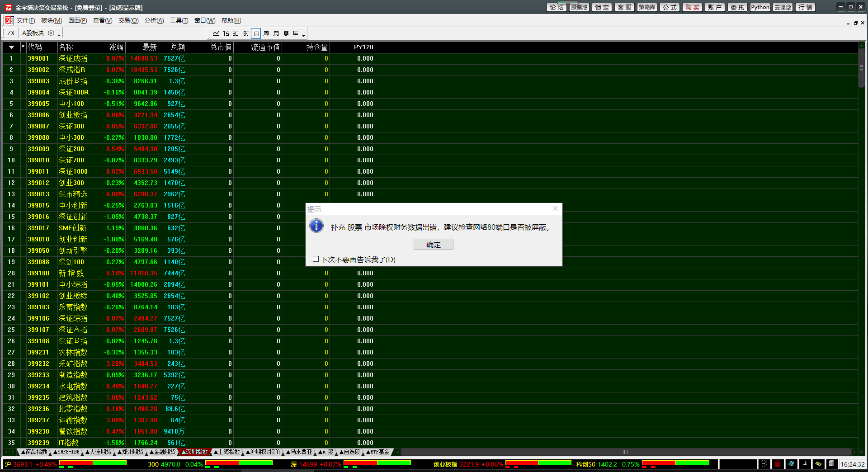Switch to the 沪期权T报价 tab

click(263, 452)
